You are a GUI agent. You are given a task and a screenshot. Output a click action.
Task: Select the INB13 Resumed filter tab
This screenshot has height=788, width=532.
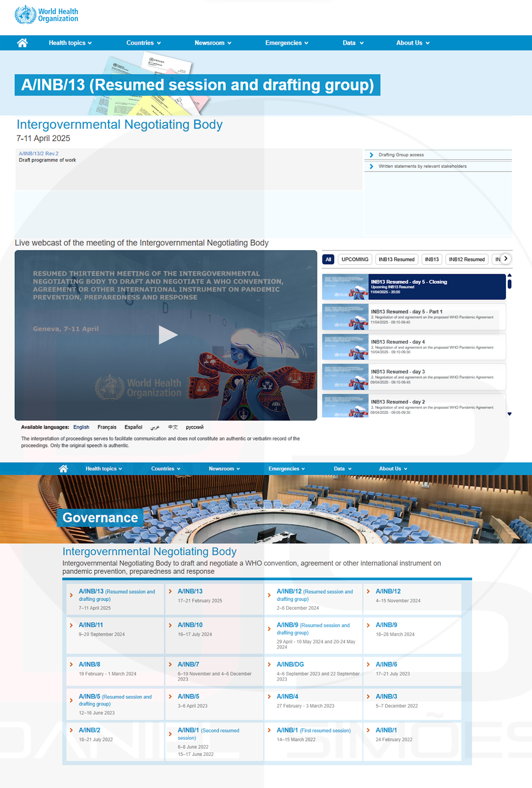pyautogui.click(x=397, y=259)
